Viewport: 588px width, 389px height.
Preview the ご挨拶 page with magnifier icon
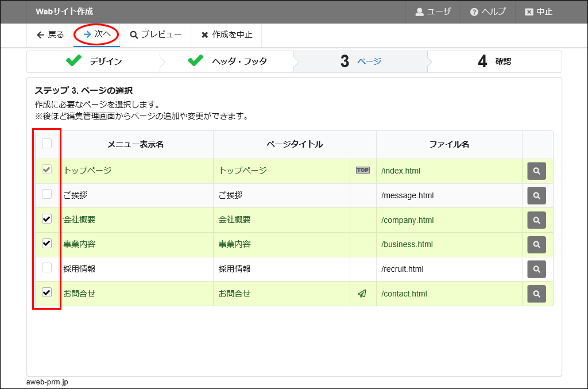536,196
